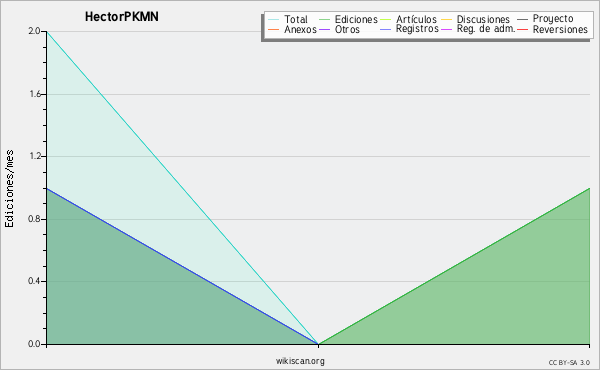
Task: Click the Otros legend label
Action: click(x=347, y=29)
